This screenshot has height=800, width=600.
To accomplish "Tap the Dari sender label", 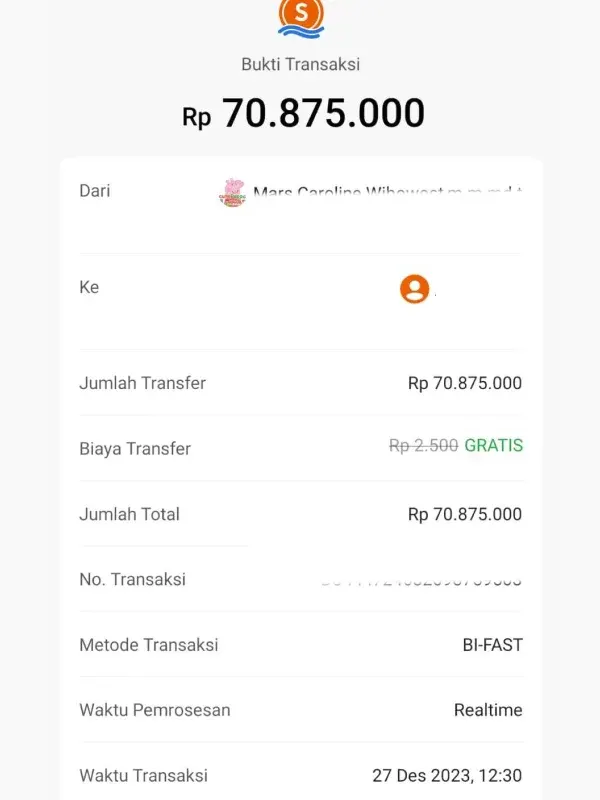I will [95, 191].
